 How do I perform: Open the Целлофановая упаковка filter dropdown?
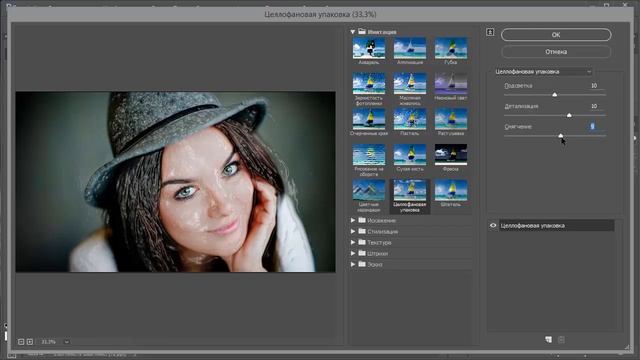click(542, 71)
